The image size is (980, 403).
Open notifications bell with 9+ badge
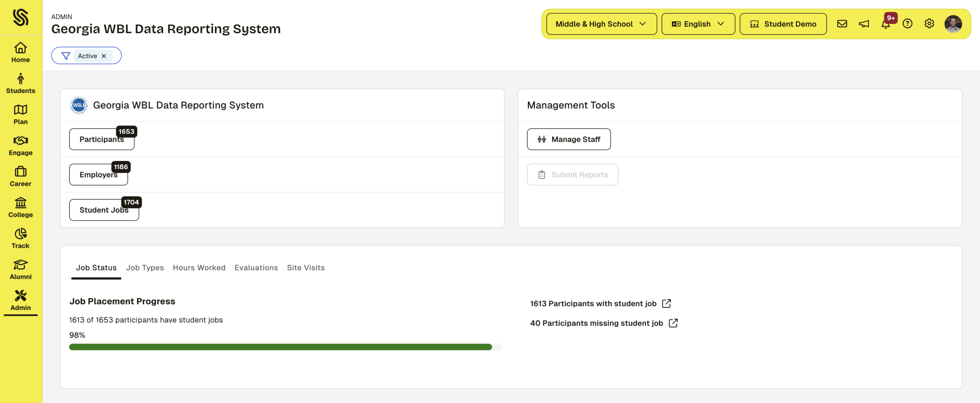point(885,24)
